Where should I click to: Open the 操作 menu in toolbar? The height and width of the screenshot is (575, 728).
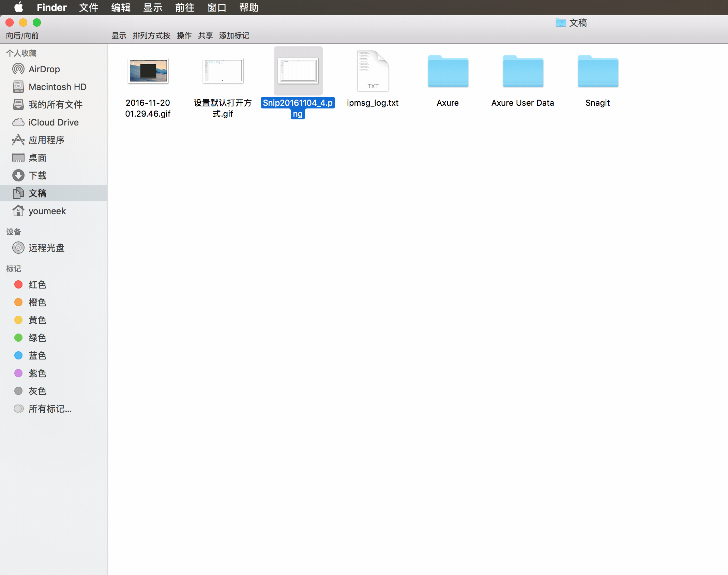tap(184, 35)
